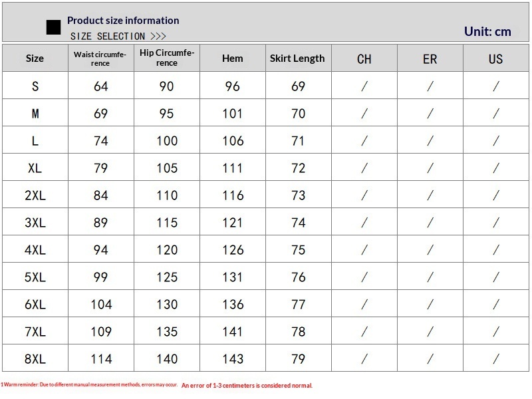Pick the 4XL size cell

[35, 250]
